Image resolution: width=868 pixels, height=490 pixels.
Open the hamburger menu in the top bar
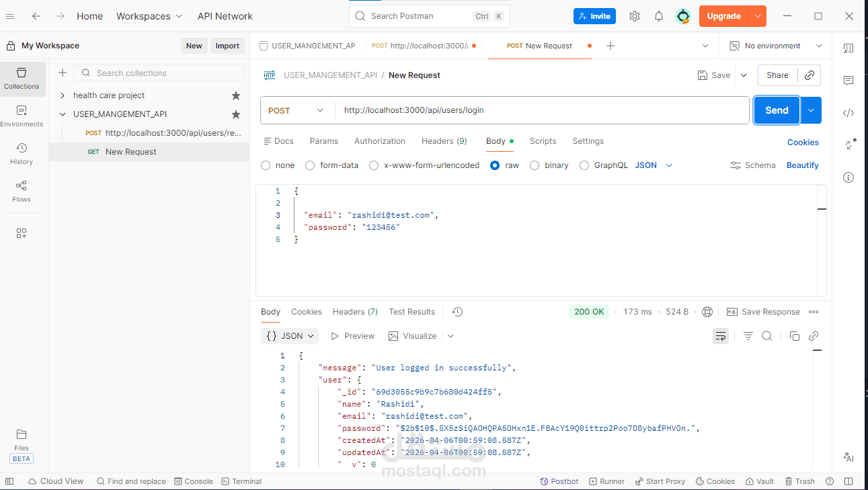point(10,16)
